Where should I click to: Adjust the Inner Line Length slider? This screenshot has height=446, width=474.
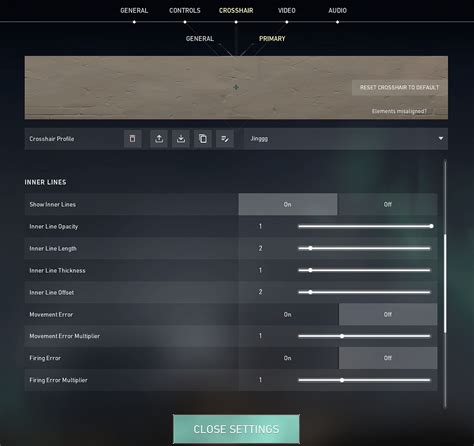click(364, 248)
